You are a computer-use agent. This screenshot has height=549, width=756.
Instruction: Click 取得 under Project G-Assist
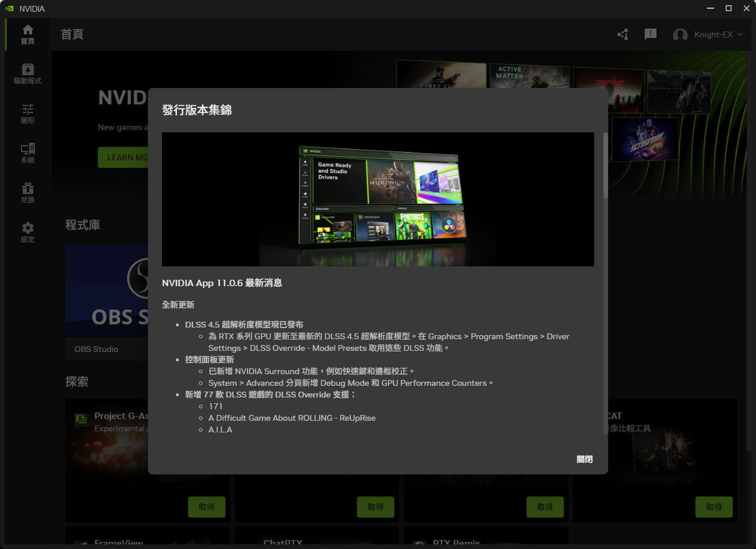point(207,506)
